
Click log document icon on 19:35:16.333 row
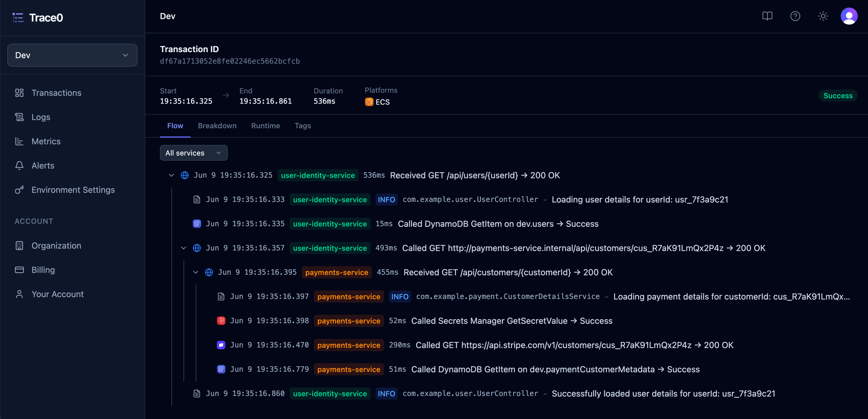point(197,200)
